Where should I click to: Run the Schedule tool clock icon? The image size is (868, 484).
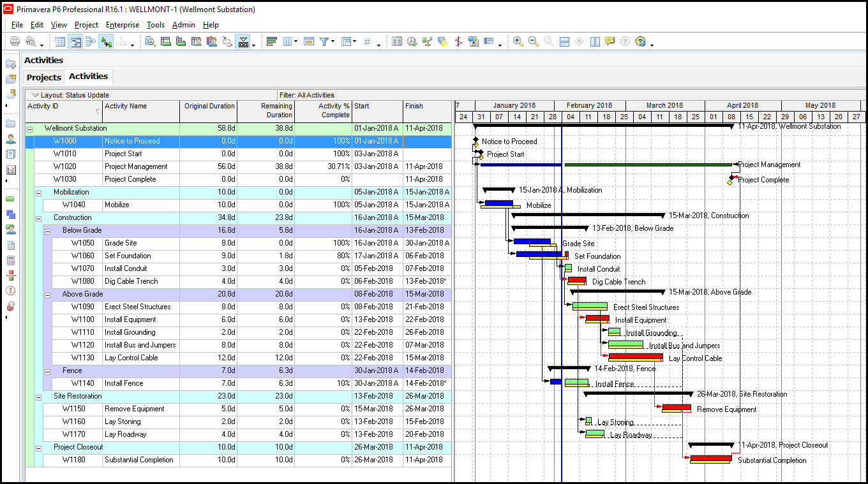(410, 41)
